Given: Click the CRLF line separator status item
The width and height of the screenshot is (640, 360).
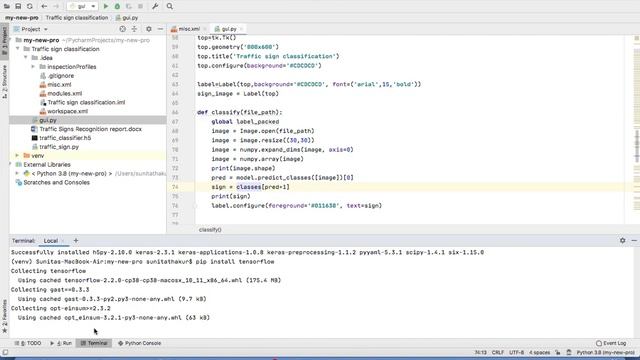Looking at the screenshot, I should click(498, 352).
